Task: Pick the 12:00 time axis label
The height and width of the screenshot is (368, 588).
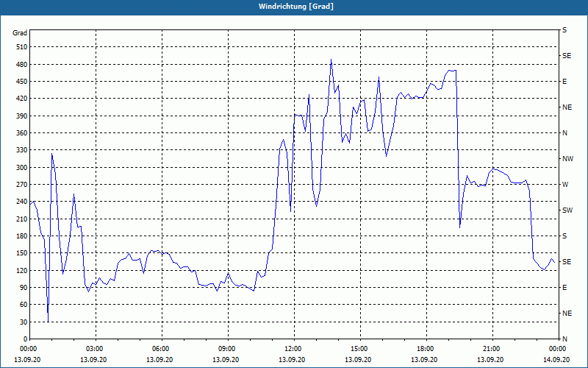Action: 292,349
